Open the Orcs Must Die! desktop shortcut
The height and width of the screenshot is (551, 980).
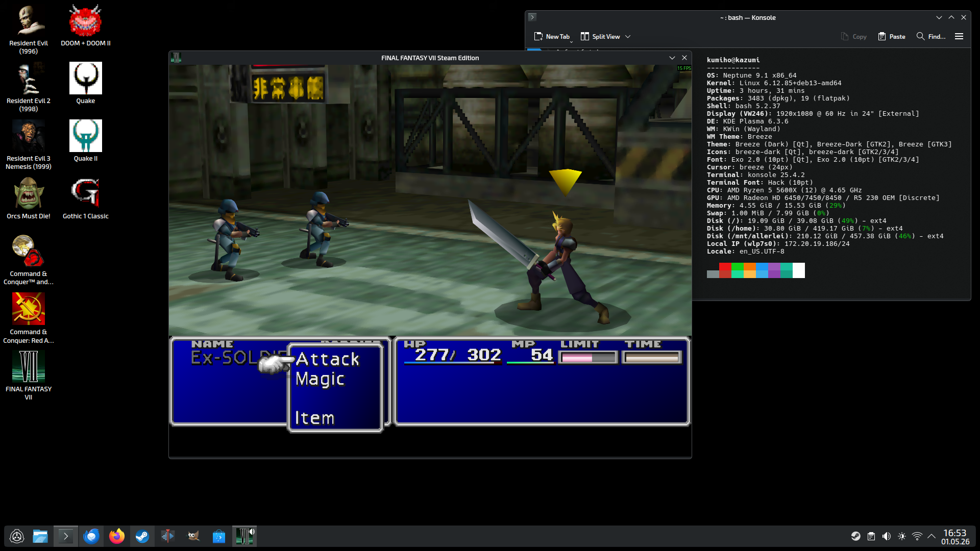29,199
